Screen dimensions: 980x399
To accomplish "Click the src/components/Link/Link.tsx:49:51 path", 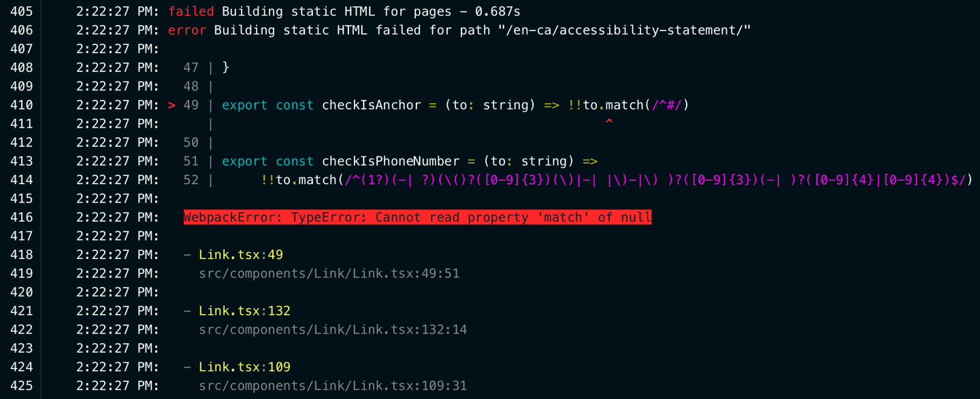I will pyautogui.click(x=329, y=274).
